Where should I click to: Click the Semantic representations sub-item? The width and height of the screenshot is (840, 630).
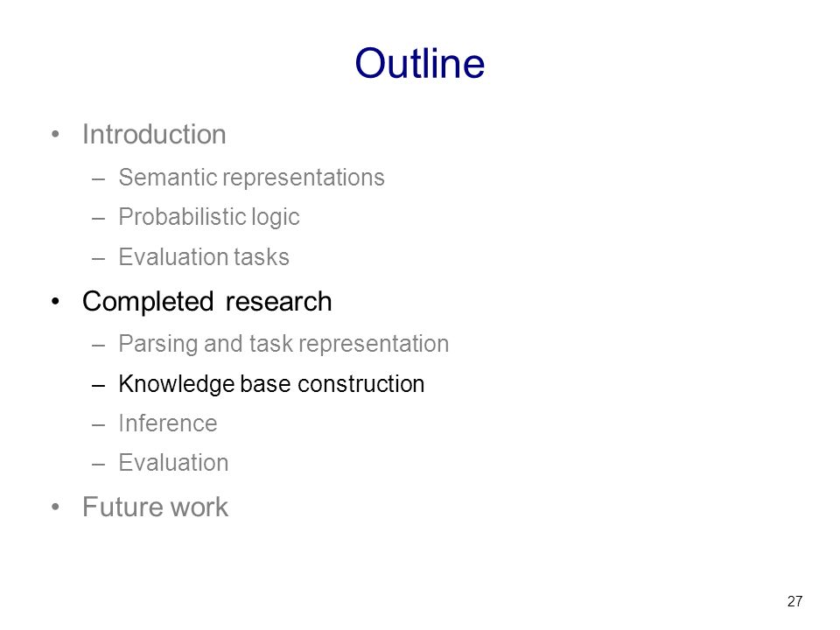point(251,178)
